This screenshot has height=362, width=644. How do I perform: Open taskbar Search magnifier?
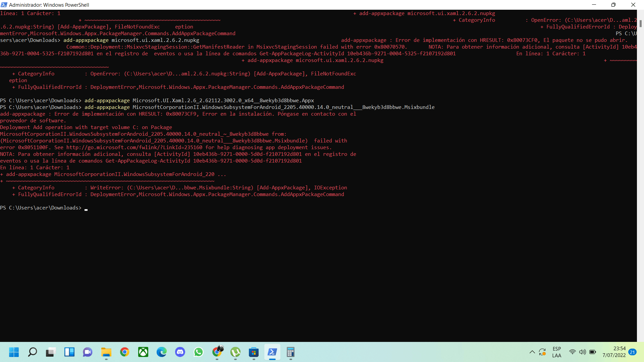(x=32, y=352)
